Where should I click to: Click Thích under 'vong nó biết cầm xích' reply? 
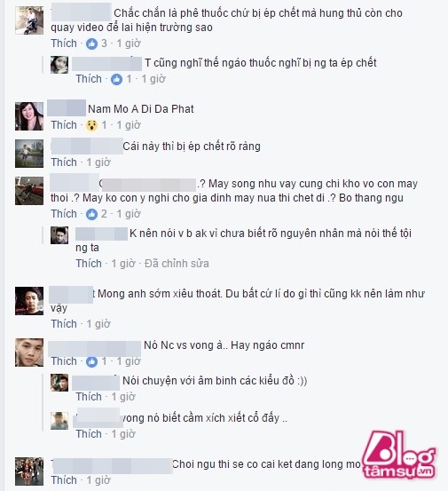[x=89, y=434]
